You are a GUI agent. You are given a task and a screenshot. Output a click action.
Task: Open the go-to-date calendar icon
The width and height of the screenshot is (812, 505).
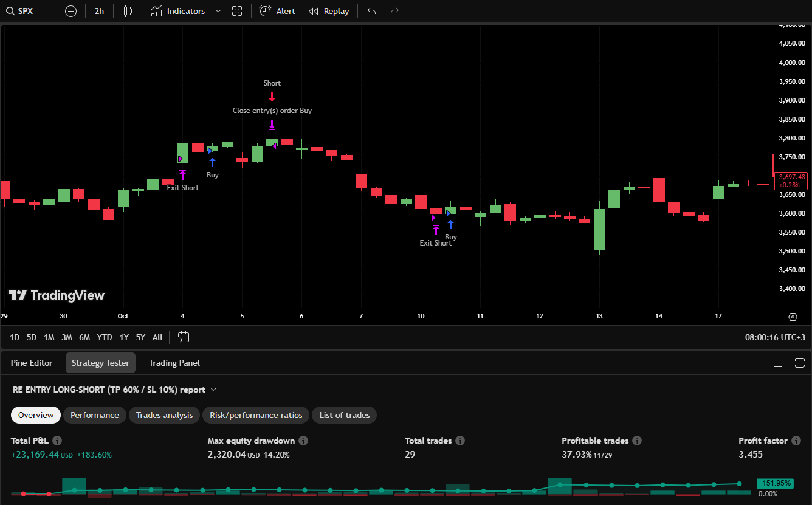(184, 337)
